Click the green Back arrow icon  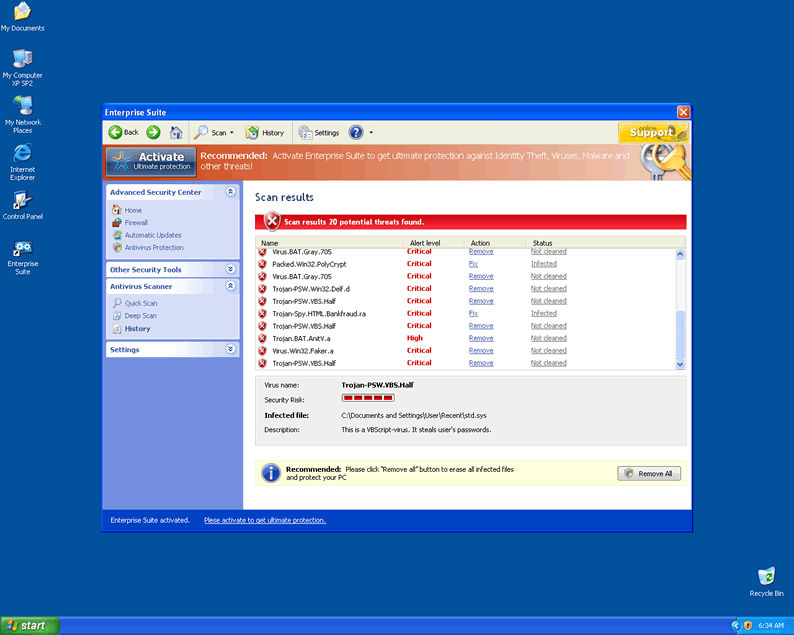[x=116, y=132]
